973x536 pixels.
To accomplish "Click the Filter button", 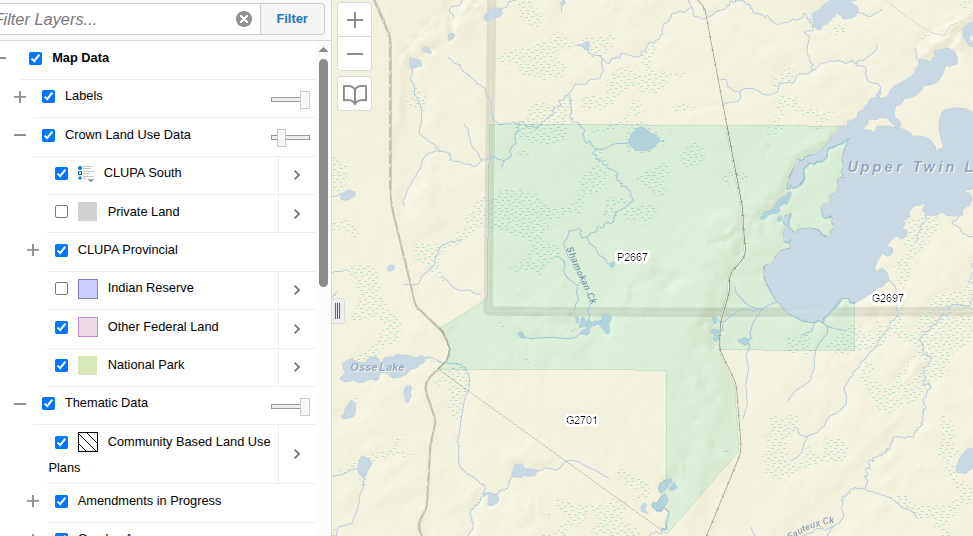I will click(x=292, y=19).
